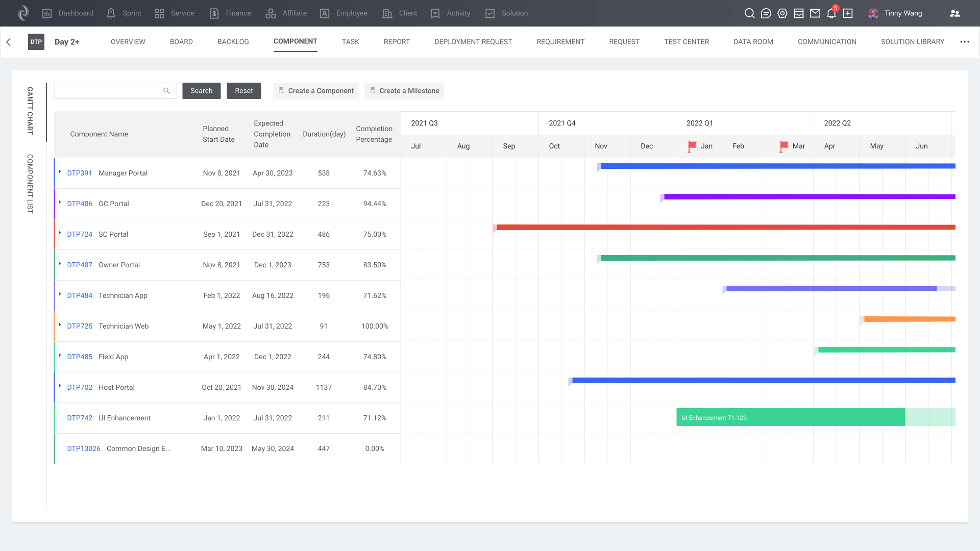Image resolution: width=980 pixels, height=551 pixels.
Task: Open the inbox tray icon
Action: (x=799, y=13)
